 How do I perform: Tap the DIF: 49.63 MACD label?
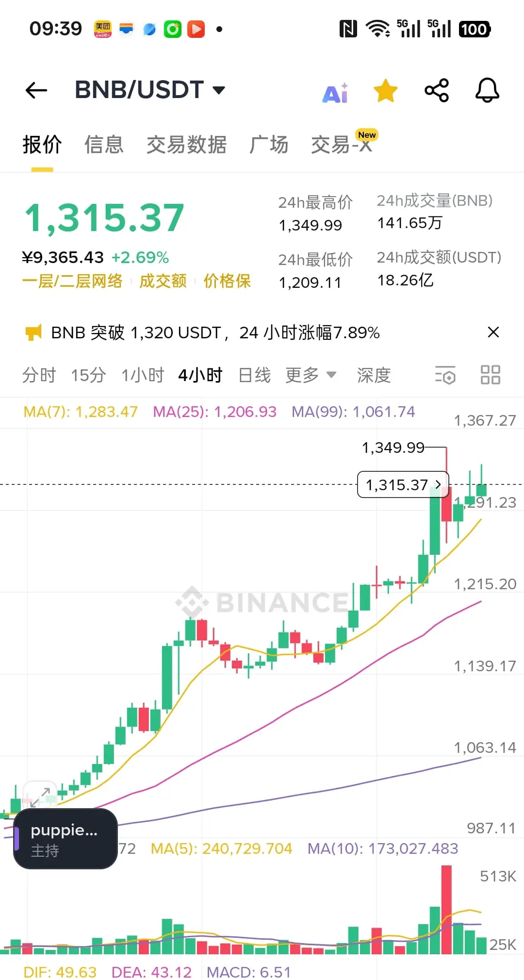(x=60, y=972)
